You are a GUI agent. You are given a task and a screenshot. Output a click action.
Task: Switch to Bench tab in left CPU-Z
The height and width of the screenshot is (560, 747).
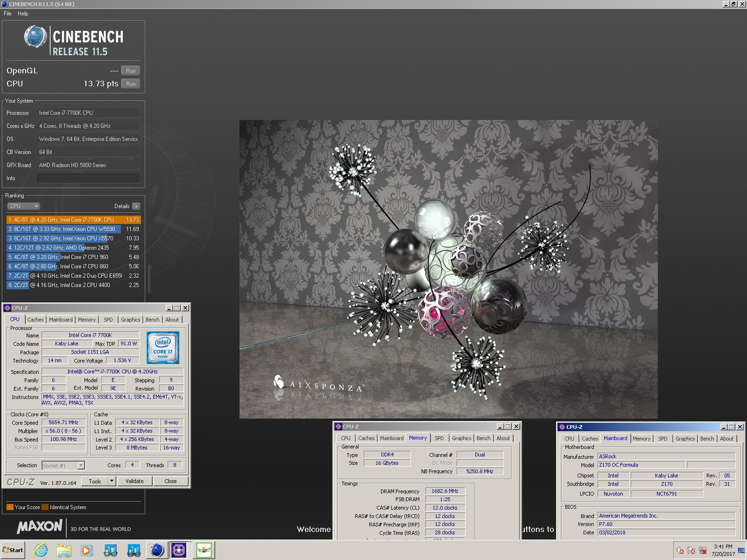pyautogui.click(x=152, y=320)
